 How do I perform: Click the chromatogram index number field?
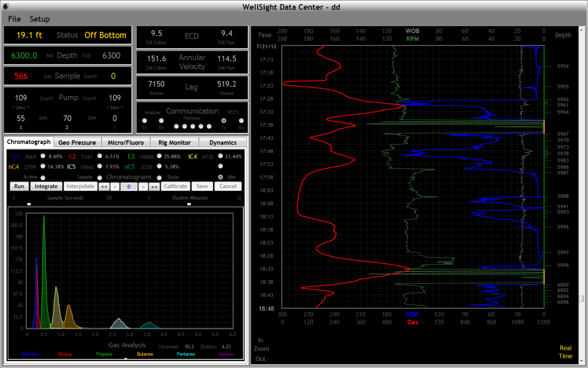tap(129, 186)
